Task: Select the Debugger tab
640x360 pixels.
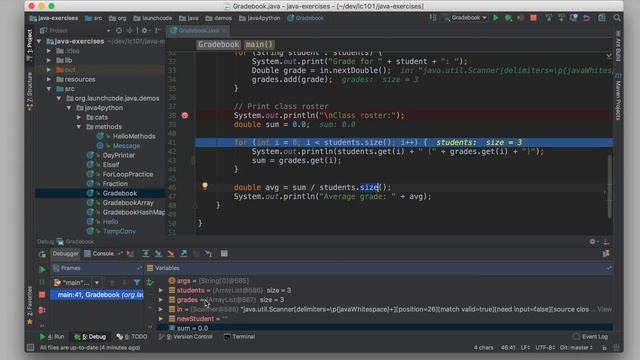Action: click(65, 253)
